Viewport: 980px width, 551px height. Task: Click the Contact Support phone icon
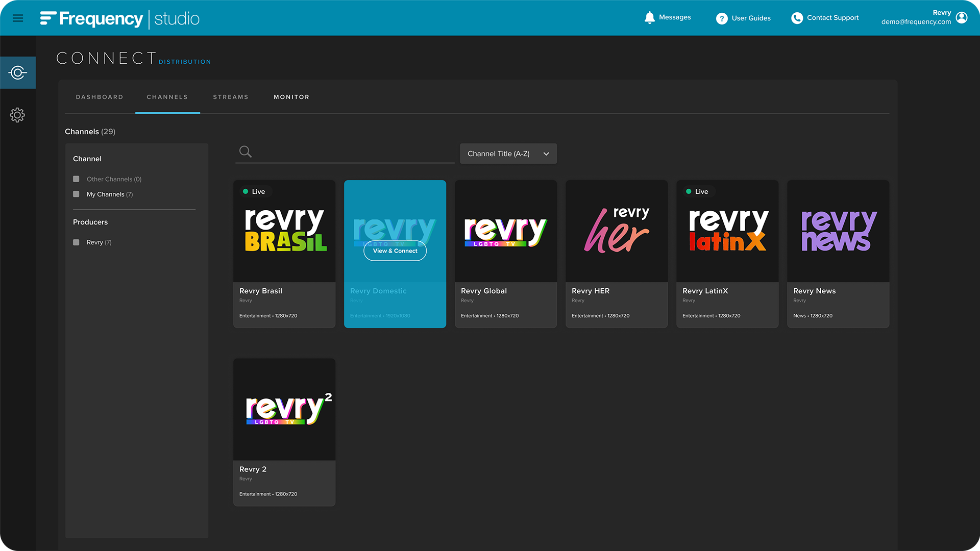797,18
